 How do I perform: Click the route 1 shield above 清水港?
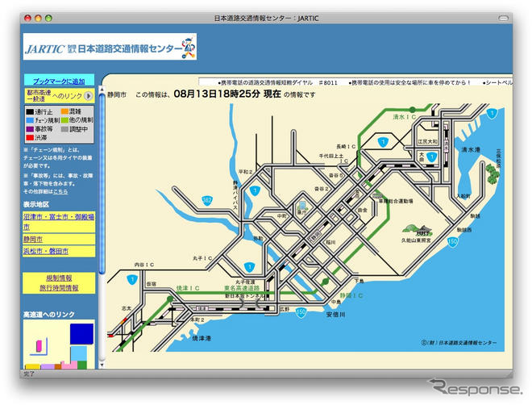tap(492, 114)
